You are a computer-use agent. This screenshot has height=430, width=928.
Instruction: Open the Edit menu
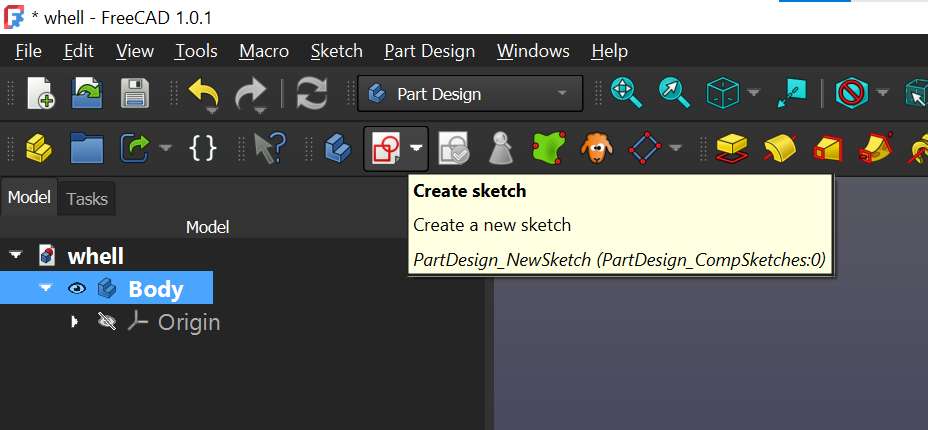click(x=79, y=51)
